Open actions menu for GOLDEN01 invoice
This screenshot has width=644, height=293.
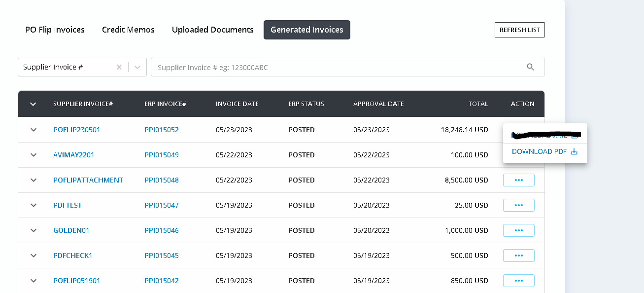tap(518, 230)
